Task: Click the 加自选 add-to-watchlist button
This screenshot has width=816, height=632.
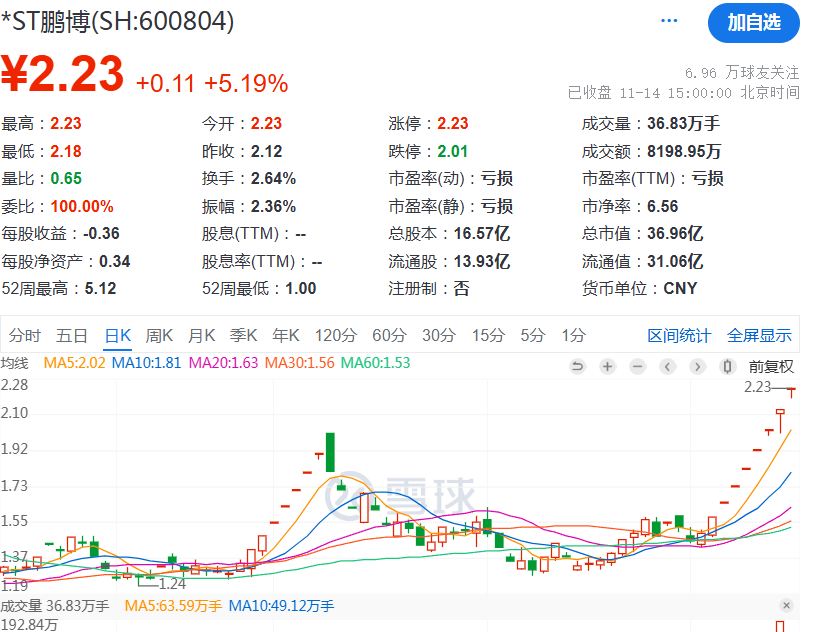Action: point(754,23)
